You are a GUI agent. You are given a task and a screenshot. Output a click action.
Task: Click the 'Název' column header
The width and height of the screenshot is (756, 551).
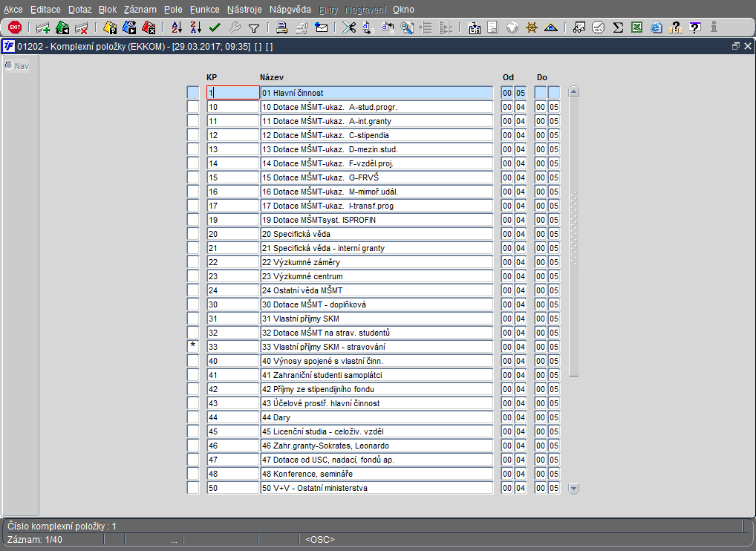coord(272,77)
